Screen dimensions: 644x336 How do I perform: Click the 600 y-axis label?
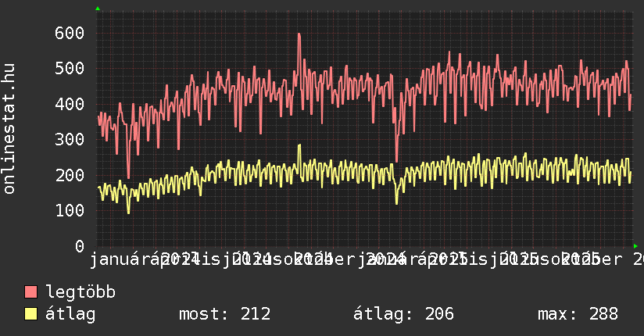tap(70, 33)
